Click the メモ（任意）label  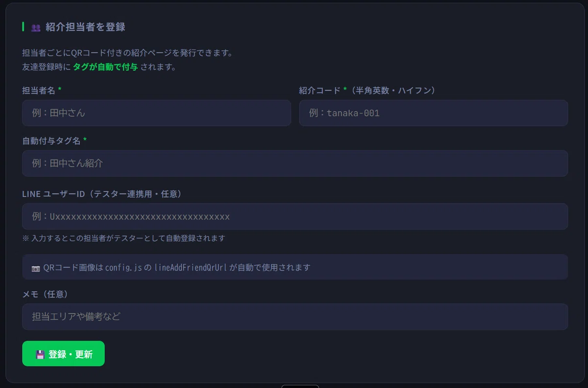point(45,294)
